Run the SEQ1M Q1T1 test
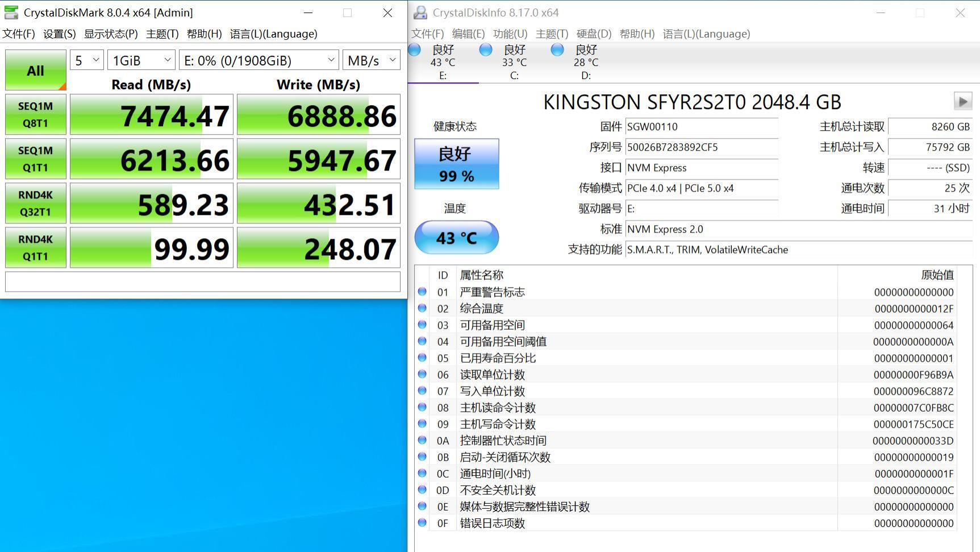The height and width of the screenshot is (552, 980). [36, 159]
